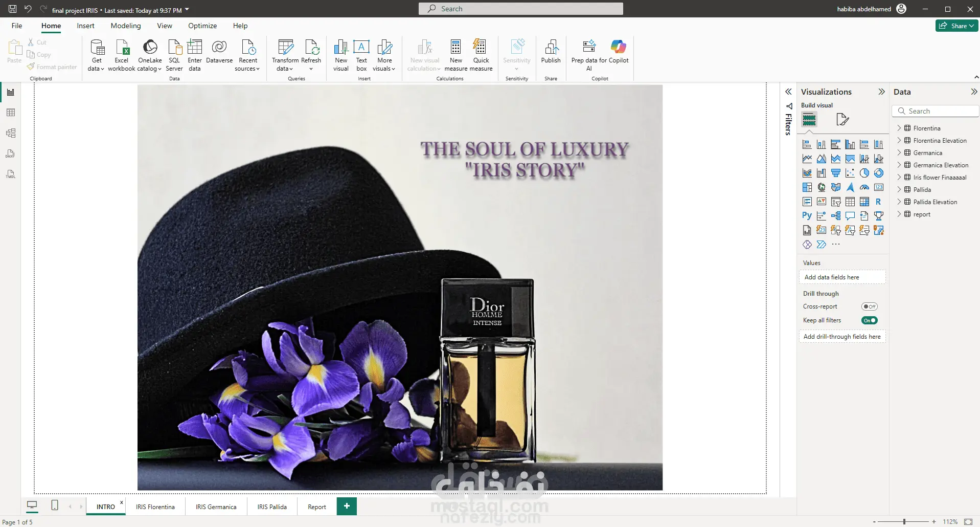The width and height of the screenshot is (980, 527).
Task: Open the Share button dropdown
Action: 956,26
